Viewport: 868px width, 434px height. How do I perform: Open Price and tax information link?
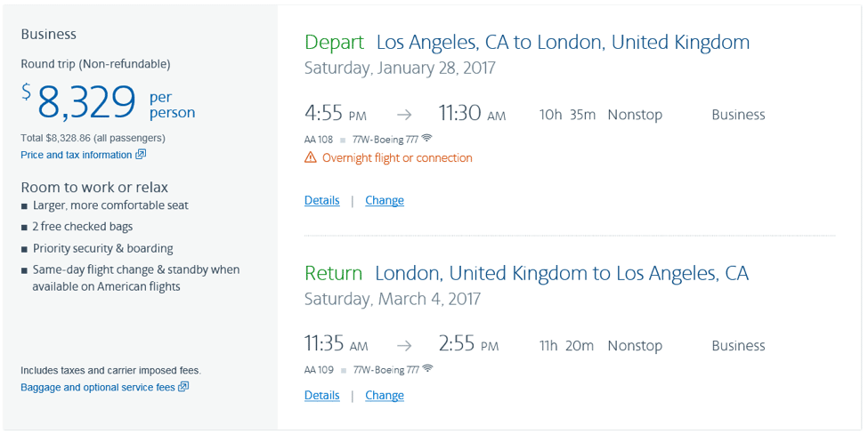(77, 155)
